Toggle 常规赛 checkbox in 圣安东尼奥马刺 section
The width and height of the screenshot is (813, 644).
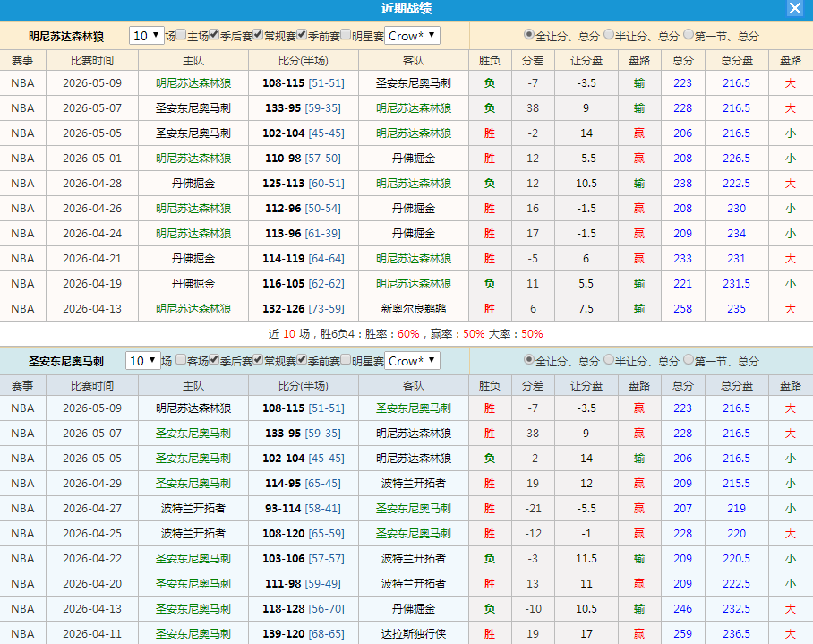pyautogui.click(x=258, y=360)
